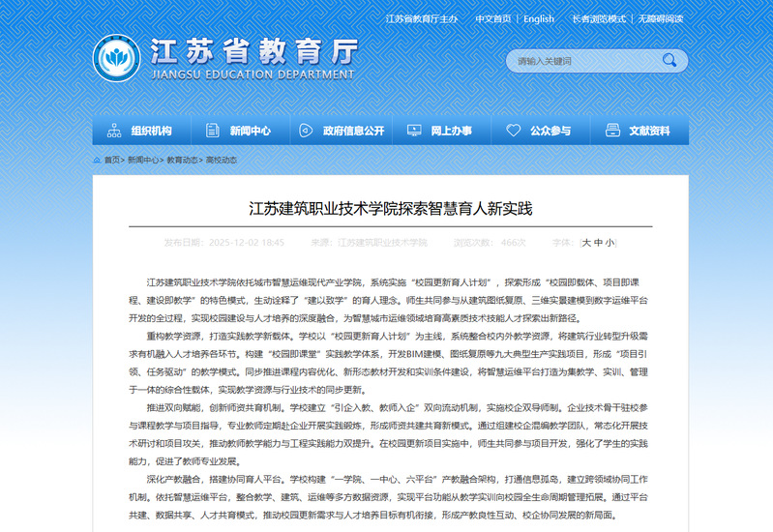This screenshot has width=773, height=532.
Task: Click the 文献资料 archive icon
Action: click(x=611, y=131)
